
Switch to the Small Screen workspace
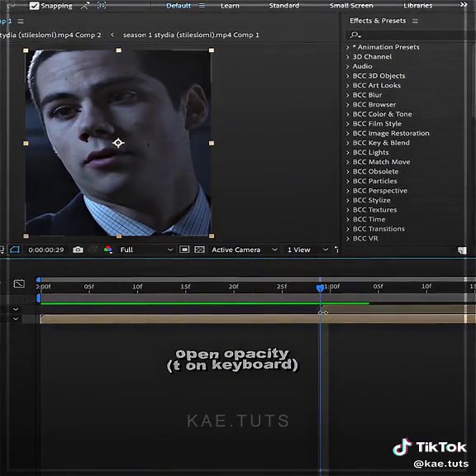351,6
